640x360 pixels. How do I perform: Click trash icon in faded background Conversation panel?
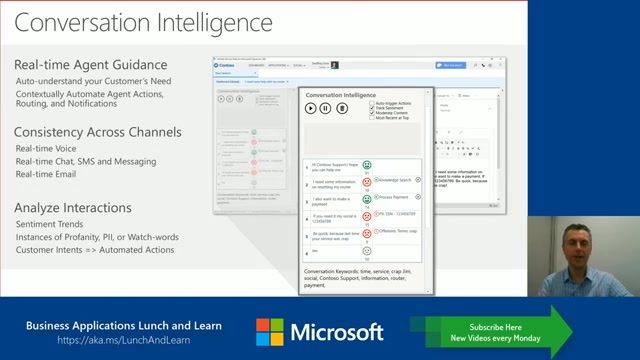240,99
